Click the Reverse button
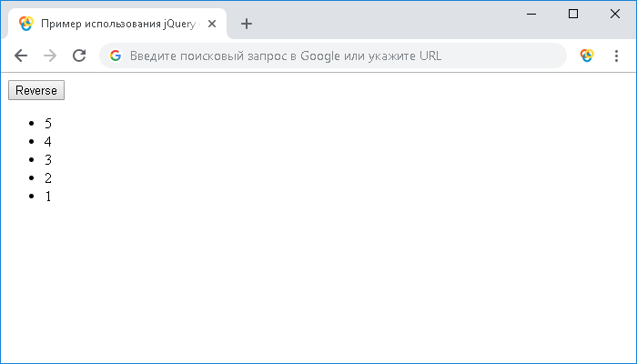This screenshot has height=364, width=637. point(36,90)
